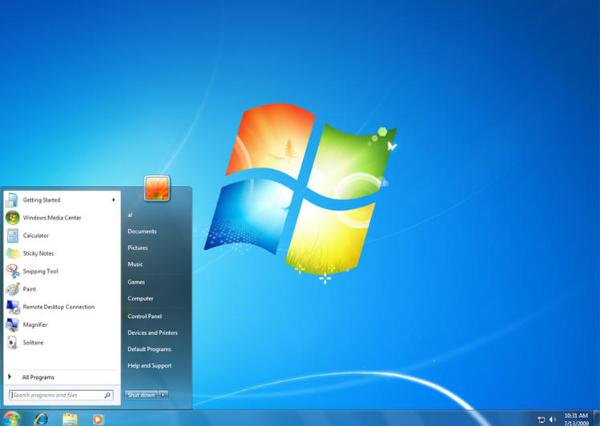600x426 pixels.
Task: Click the user account picture
Action: [157, 188]
